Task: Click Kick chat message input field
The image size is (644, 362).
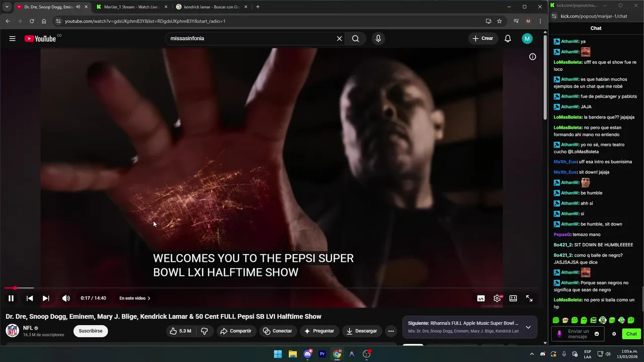Action: tap(579, 334)
